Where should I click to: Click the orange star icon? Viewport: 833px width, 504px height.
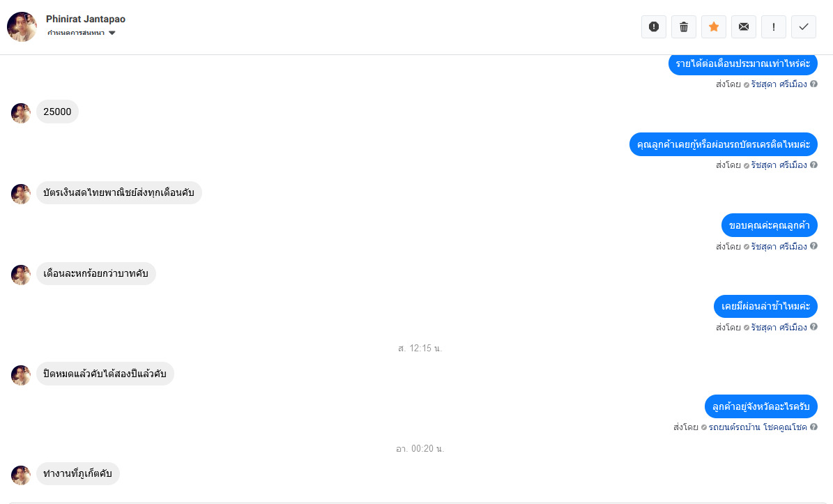click(714, 26)
